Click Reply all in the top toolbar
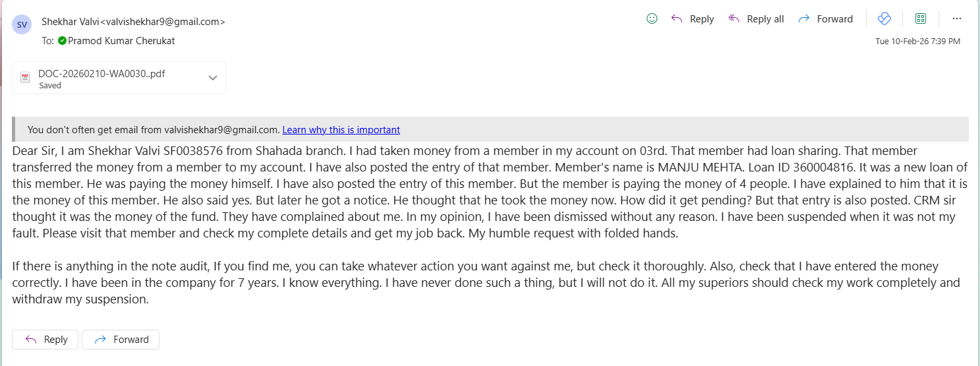The width and height of the screenshot is (980, 366). [756, 19]
